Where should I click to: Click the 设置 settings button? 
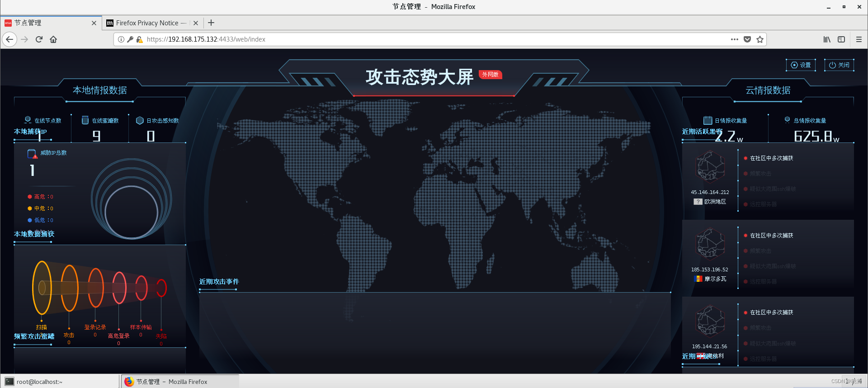pyautogui.click(x=801, y=65)
